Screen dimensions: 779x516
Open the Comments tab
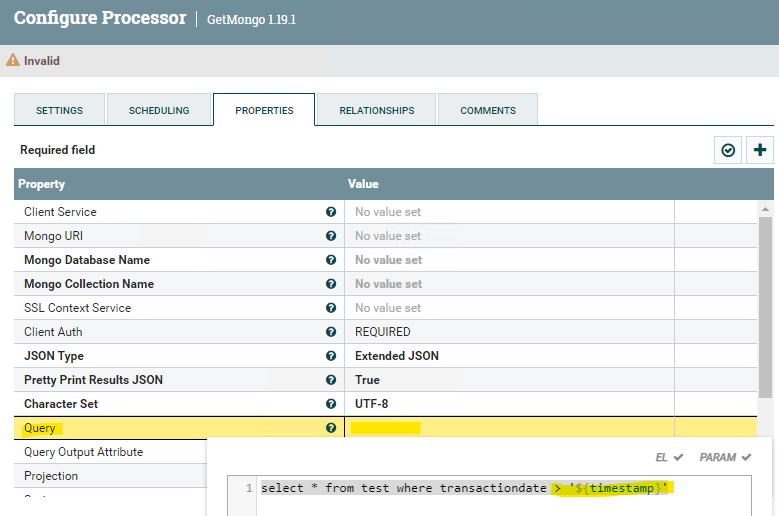(x=488, y=110)
